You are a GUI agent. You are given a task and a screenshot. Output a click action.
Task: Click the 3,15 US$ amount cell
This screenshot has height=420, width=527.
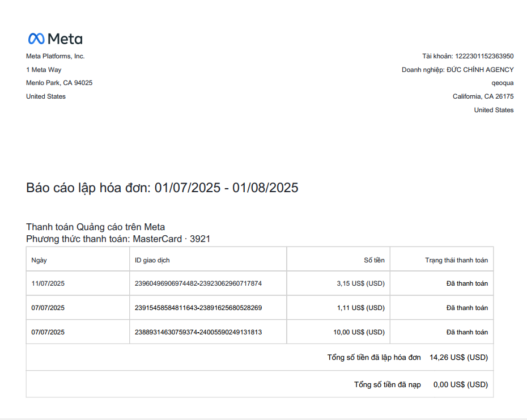point(360,283)
